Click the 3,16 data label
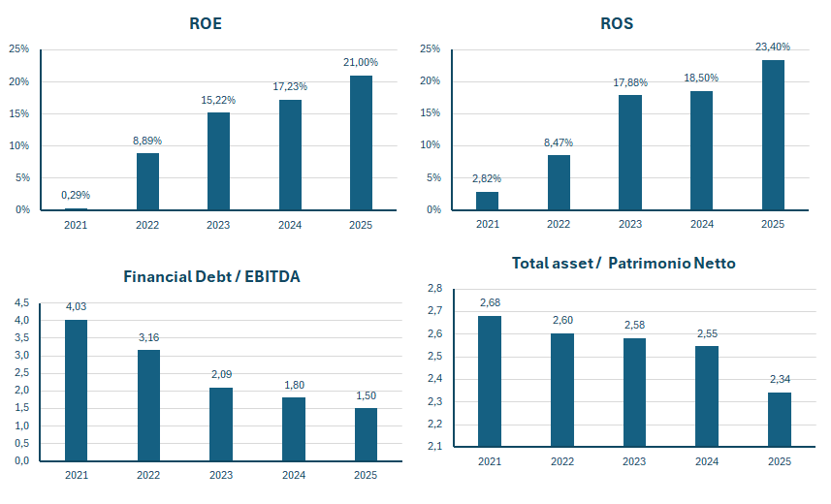This screenshot has width=831, height=504. pyautogui.click(x=149, y=337)
